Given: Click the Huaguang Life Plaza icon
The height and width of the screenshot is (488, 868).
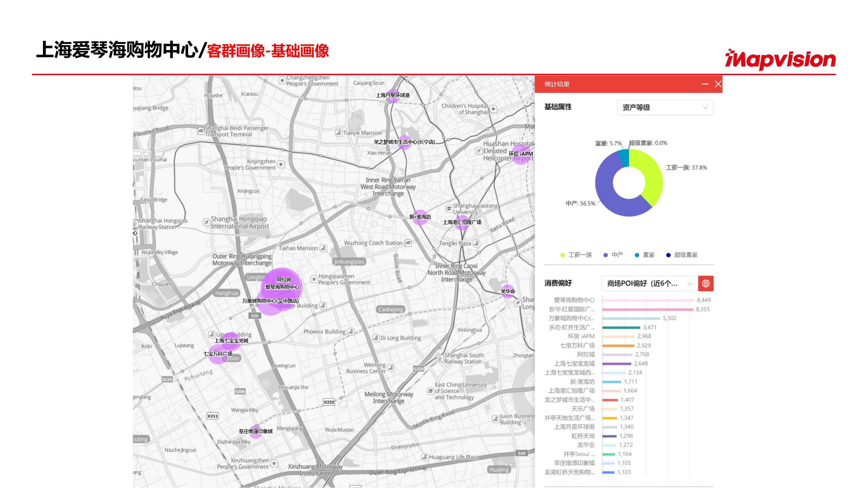Looking at the screenshot, I should click(x=425, y=457).
